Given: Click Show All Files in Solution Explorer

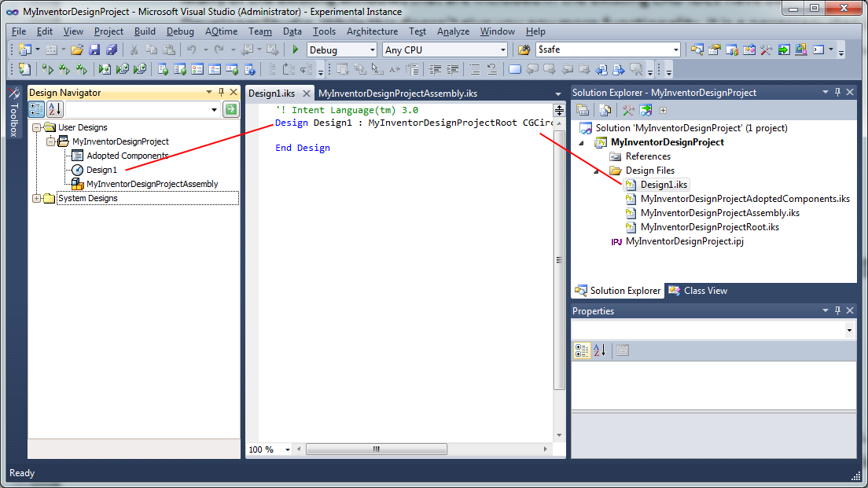Looking at the screenshot, I should point(605,110).
